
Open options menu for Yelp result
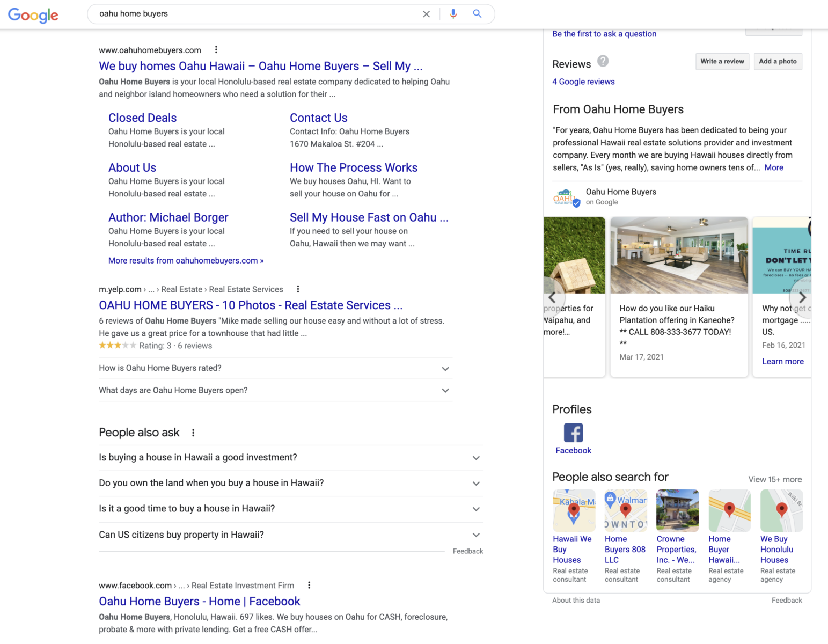click(298, 289)
